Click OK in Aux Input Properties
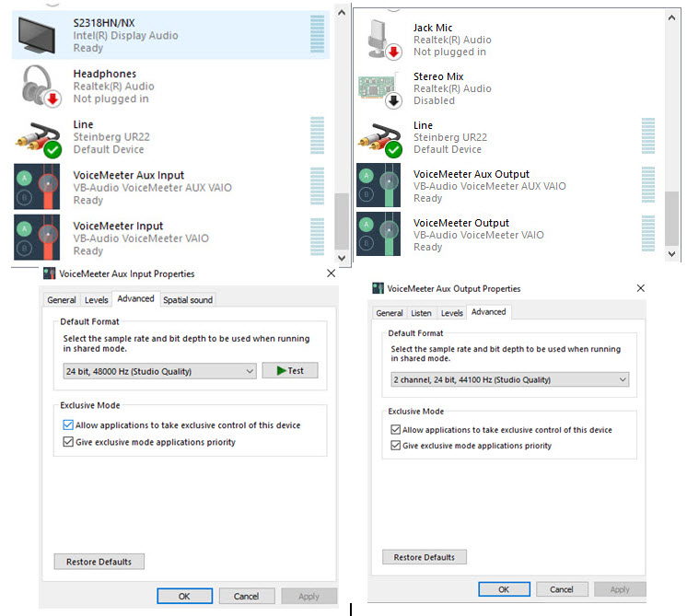Viewport: 687px width, 616px height. [184, 596]
